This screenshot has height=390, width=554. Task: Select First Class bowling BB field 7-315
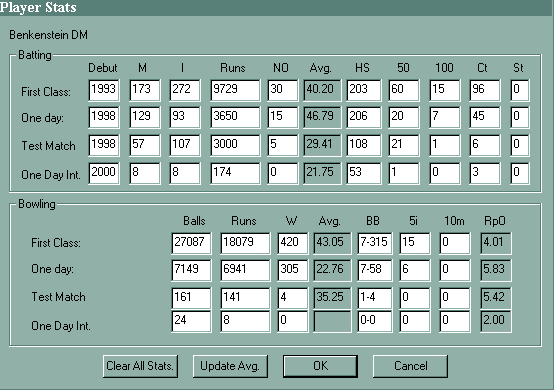375,243
